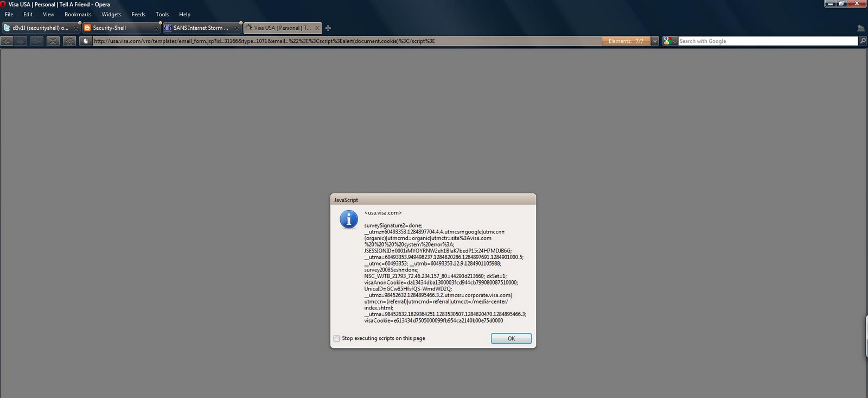Click the surveySignature2=done cookie line
Viewport: 868px width, 398px height.
(393, 225)
